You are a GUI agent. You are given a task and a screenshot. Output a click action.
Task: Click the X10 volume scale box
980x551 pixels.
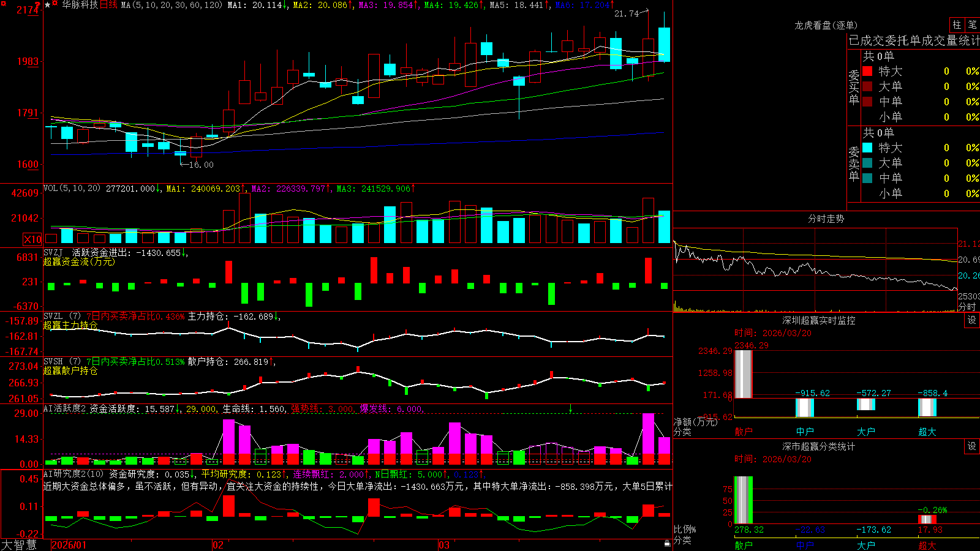click(32, 239)
